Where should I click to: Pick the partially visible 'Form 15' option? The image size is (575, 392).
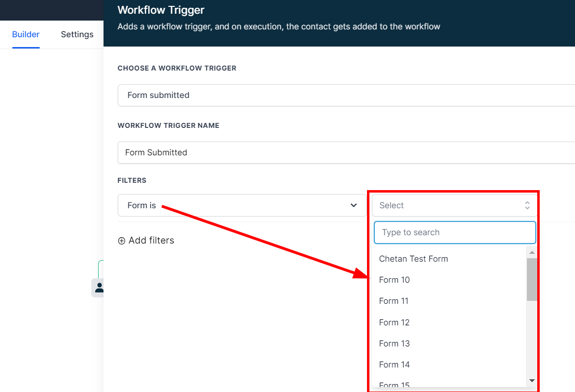click(394, 385)
